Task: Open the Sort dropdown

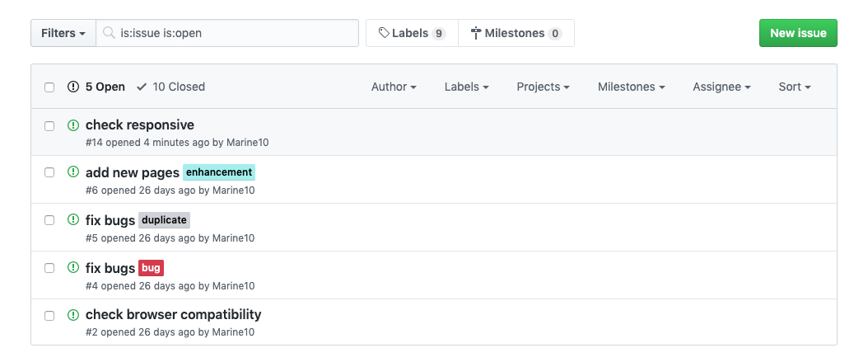Action: coord(795,87)
